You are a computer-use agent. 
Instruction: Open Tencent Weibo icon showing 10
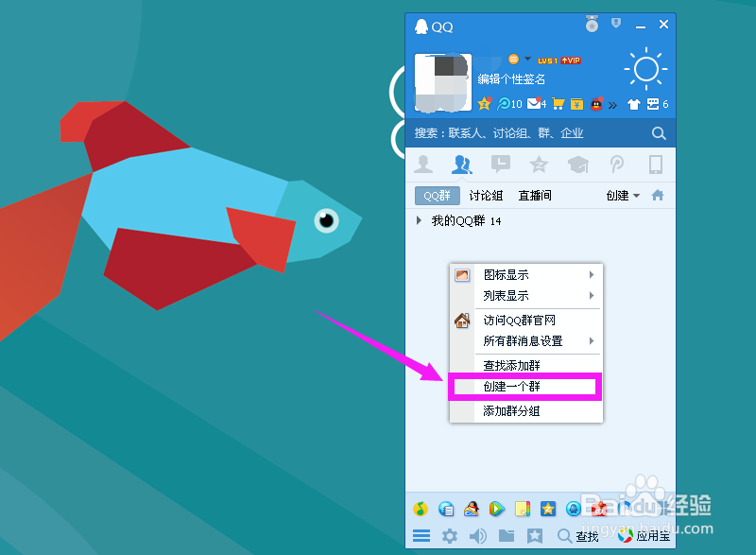(x=509, y=104)
